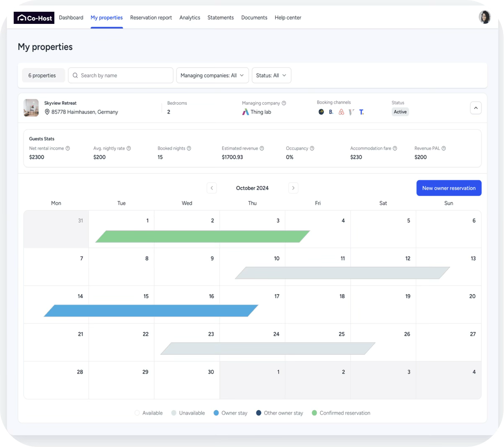This screenshot has width=504, height=447.
Task: Click the Airbnb channel icon
Action: (341, 112)
